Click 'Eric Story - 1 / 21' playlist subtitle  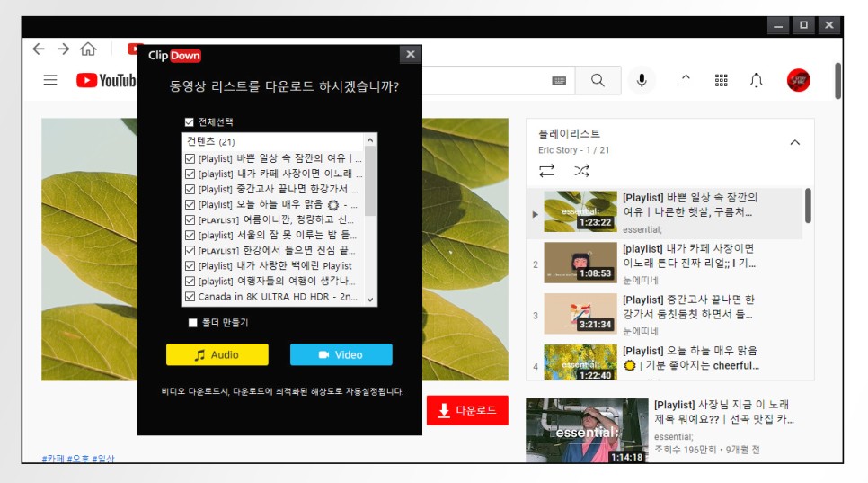[573, 150]
